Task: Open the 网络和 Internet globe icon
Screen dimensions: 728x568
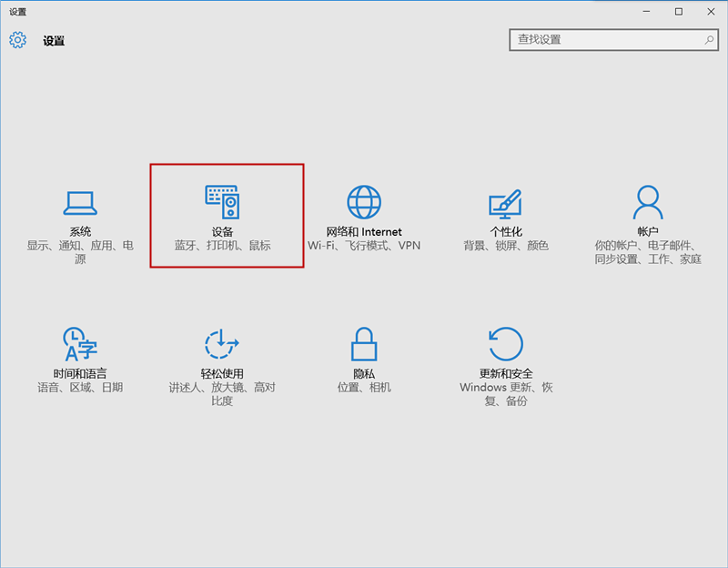Action: coord(364,202)
